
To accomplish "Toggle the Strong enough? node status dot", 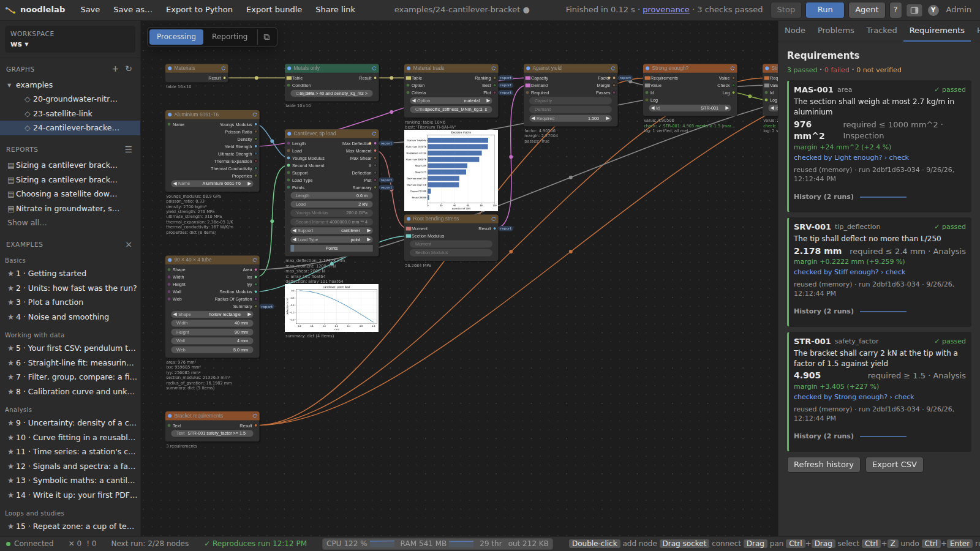I will [647, 69].
